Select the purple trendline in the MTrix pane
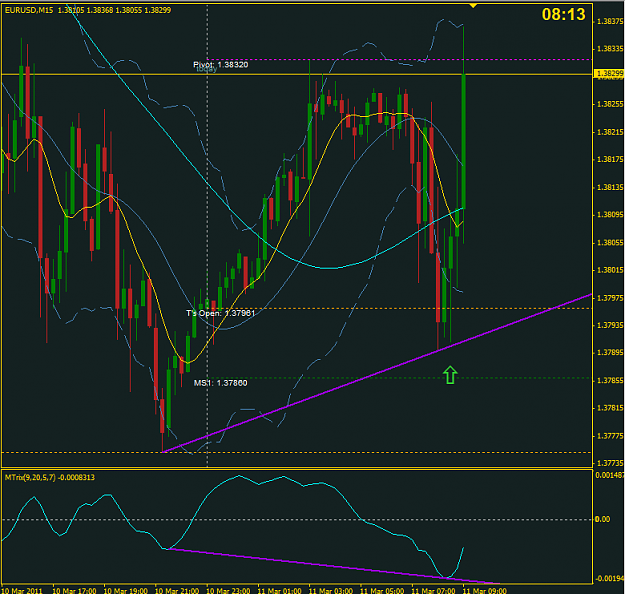625x594 pixels. 333,566
